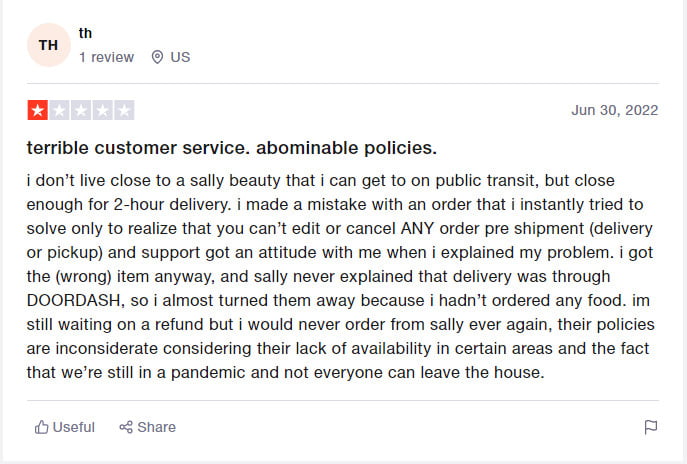Open the TH avatar circle

(x=49, y=45)
